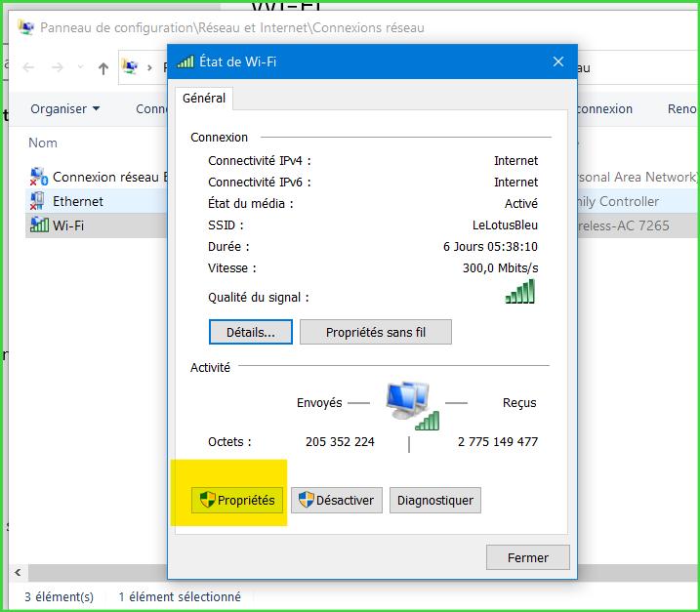This screenshot has height=612, width=700.
Task: Close the dialog with Fermer
Action: 528,558
